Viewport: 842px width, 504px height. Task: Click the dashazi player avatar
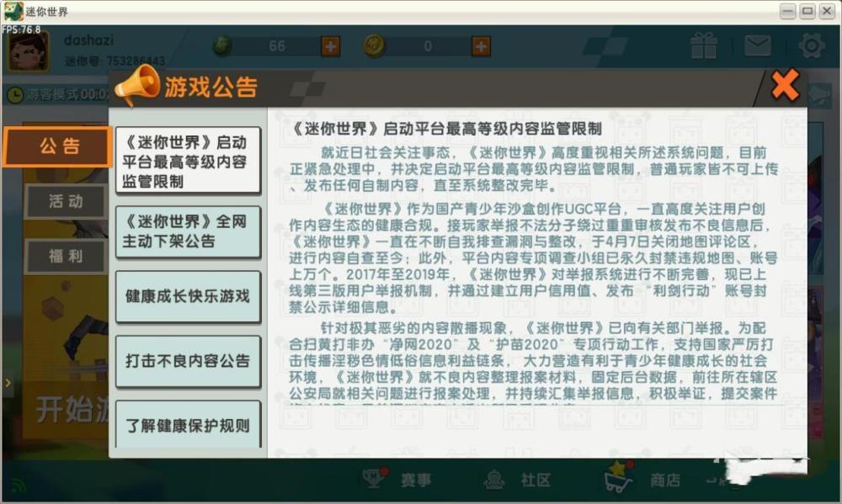pyautogui.click(x=29, y=51)
